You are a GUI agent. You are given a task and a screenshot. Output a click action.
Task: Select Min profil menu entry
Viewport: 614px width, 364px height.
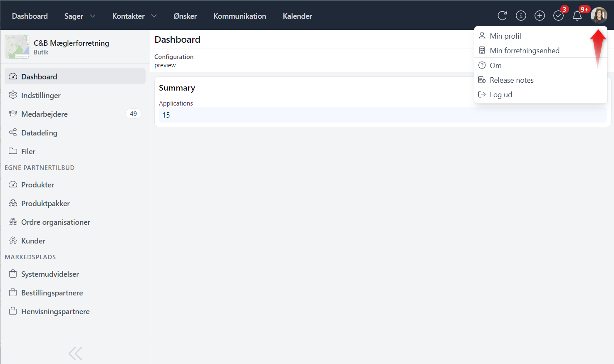540,36
